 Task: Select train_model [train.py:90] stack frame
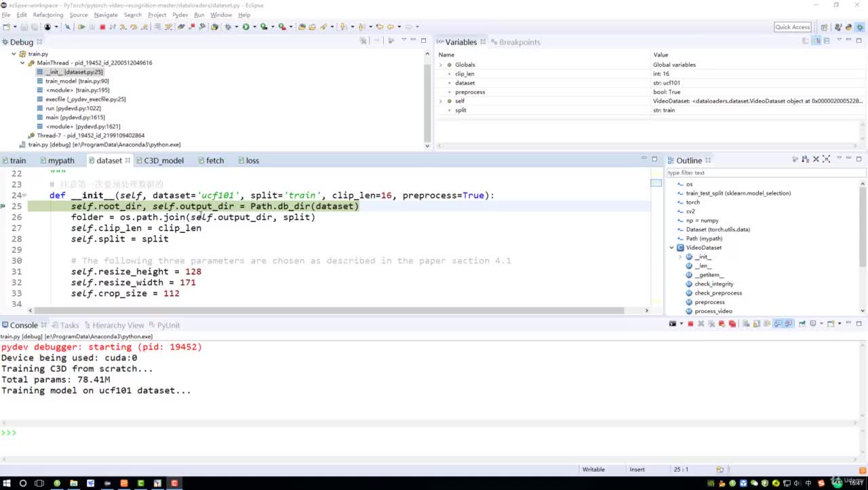[x=77, y=81]
